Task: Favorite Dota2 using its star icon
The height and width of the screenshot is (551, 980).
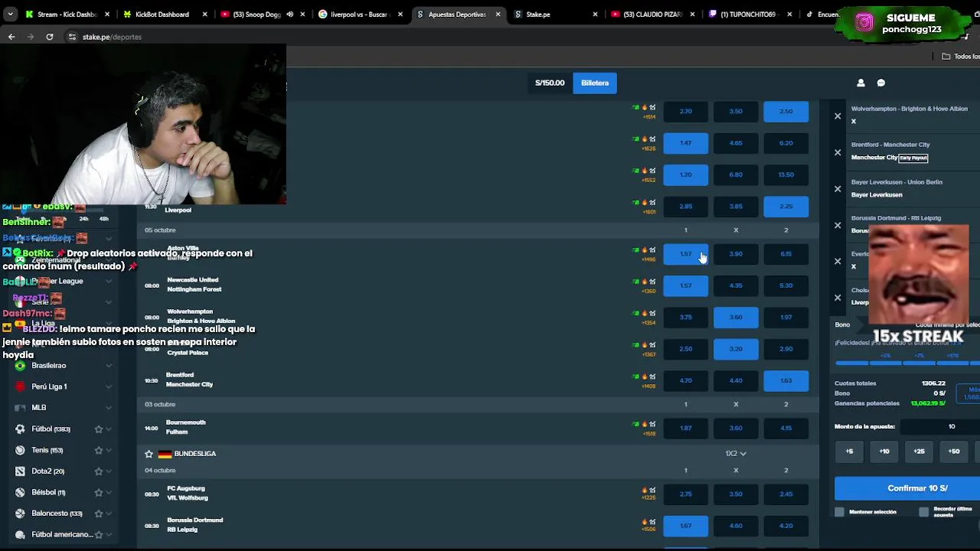Action: pyautogui.click(x=98, y=471)
